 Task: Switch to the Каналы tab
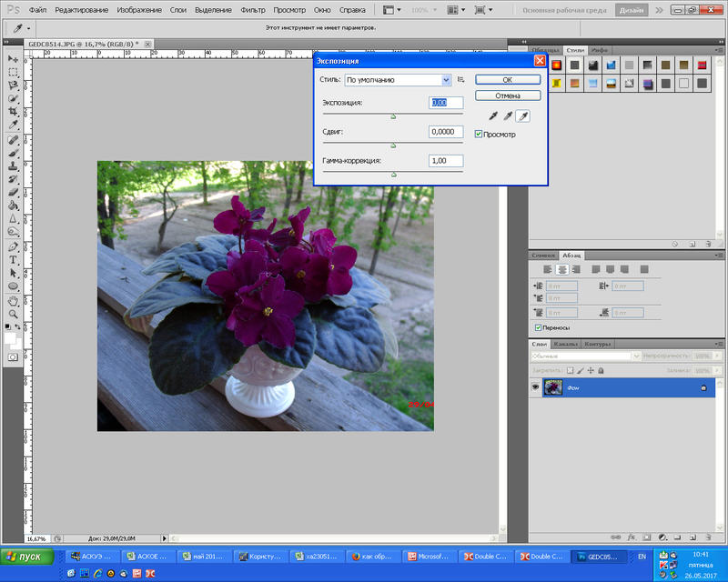tap(566, 345)
